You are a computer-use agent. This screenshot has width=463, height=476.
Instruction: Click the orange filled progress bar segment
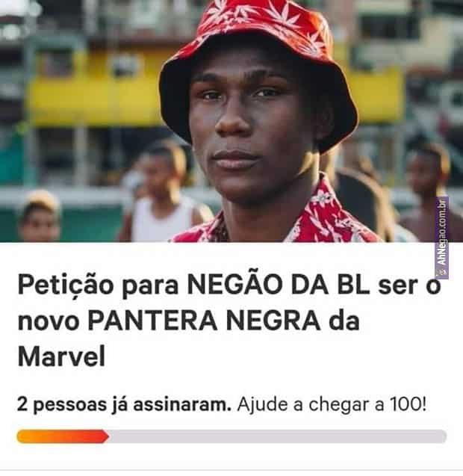(x=63, y=436)
